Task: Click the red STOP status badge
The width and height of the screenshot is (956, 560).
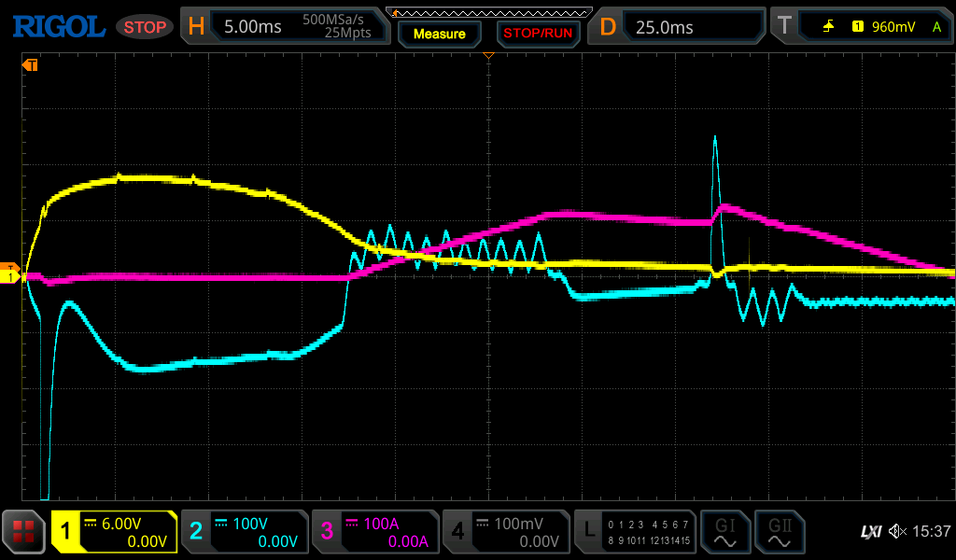Action: [145, 27]
